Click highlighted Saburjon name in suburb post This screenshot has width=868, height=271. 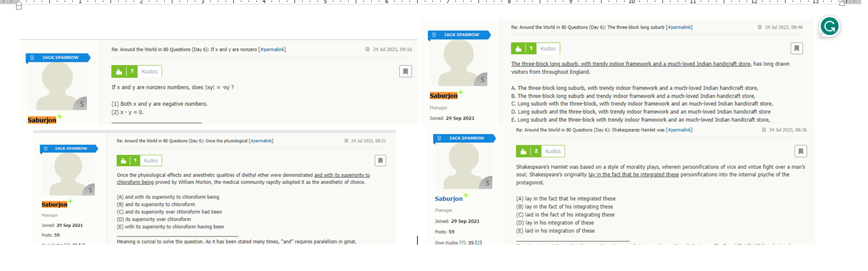[x=443, y=96]
